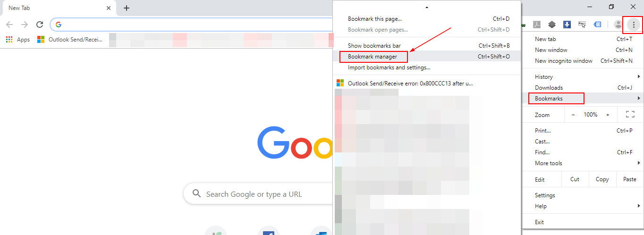
Task: Click the Cut button in Edit row
Action: [x=575, y=179]
